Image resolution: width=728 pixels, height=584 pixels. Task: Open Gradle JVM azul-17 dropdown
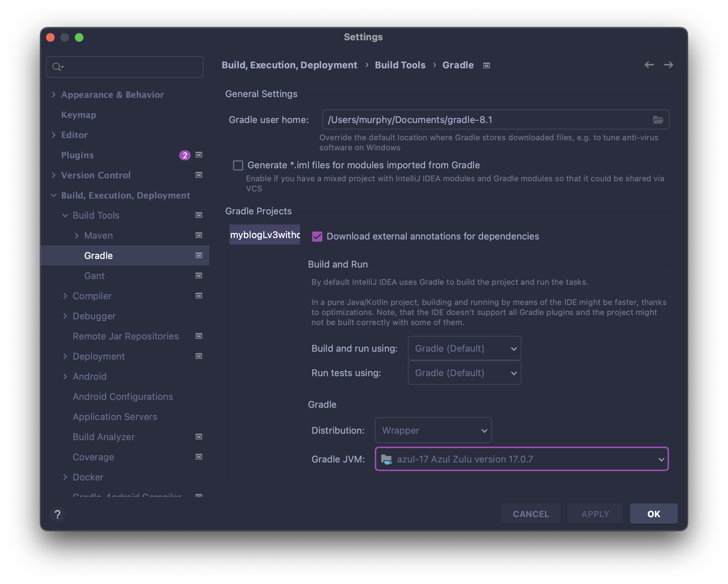click(x=522, y=459)
